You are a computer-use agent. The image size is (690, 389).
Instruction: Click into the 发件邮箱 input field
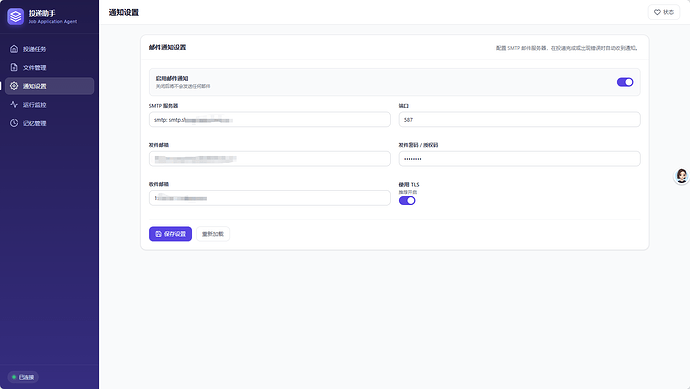270,159
